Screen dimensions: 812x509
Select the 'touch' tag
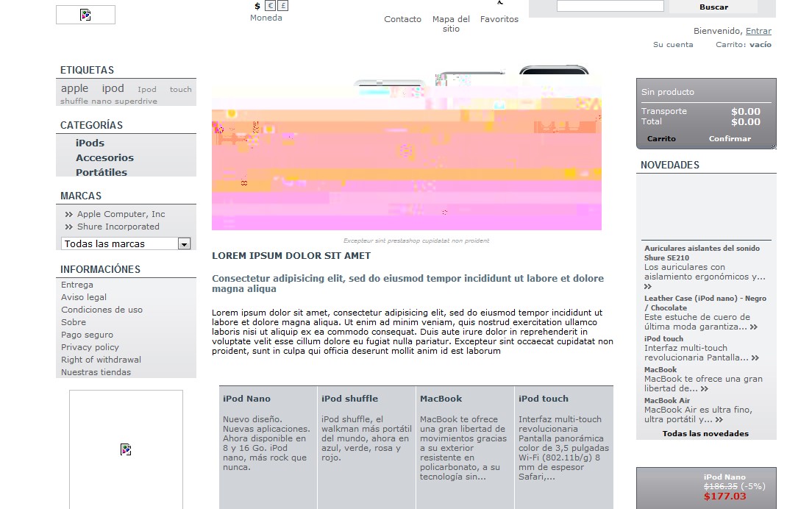[181, 90]
